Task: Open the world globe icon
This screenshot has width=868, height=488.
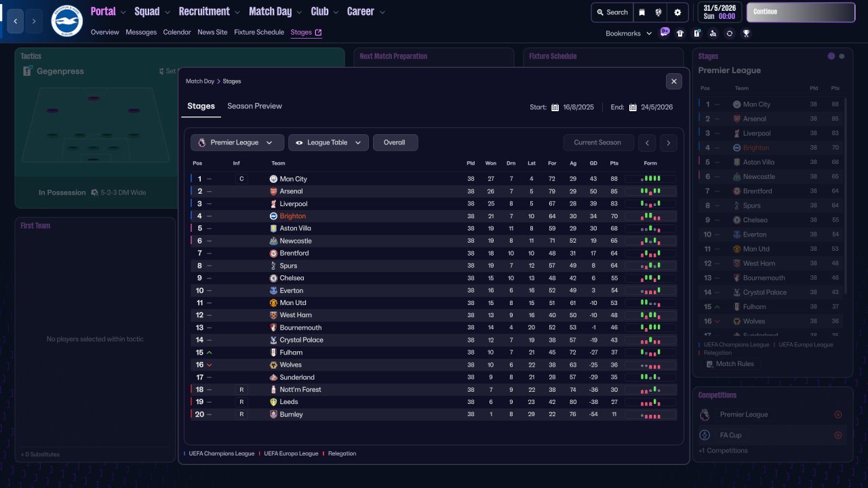Action: click(658, 12)
